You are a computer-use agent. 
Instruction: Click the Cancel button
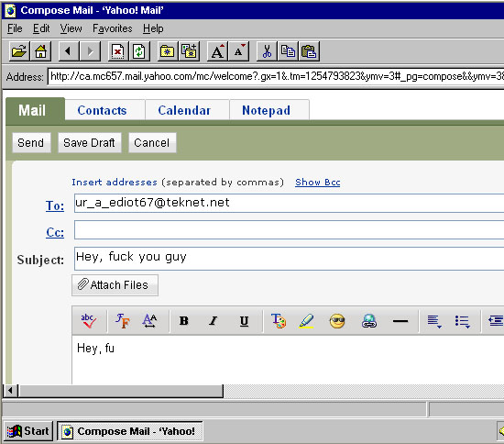coord(152,142)
